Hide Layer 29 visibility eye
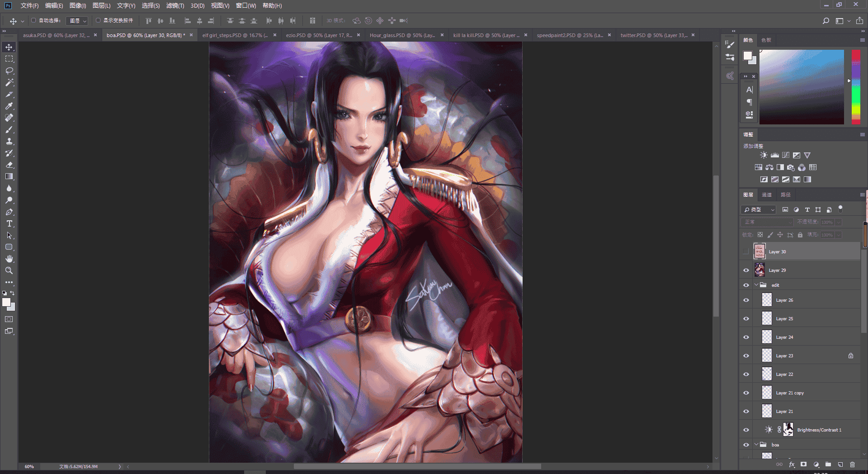 (746, 270)
